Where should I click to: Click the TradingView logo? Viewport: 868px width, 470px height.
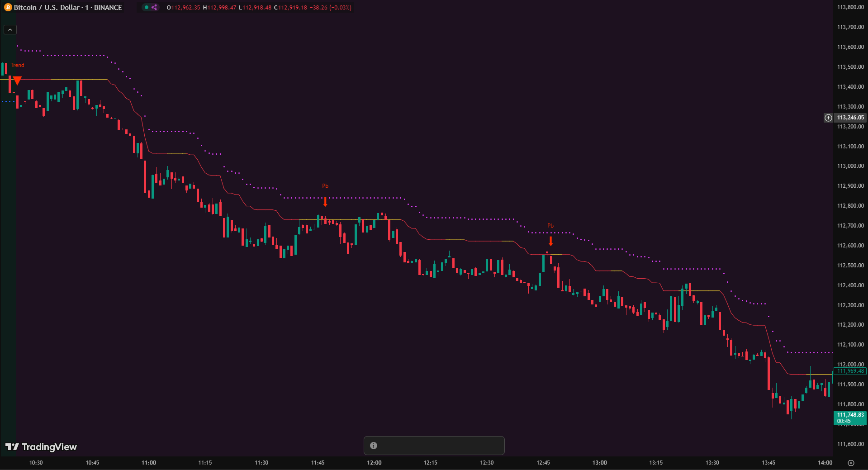tap(41, 447)
